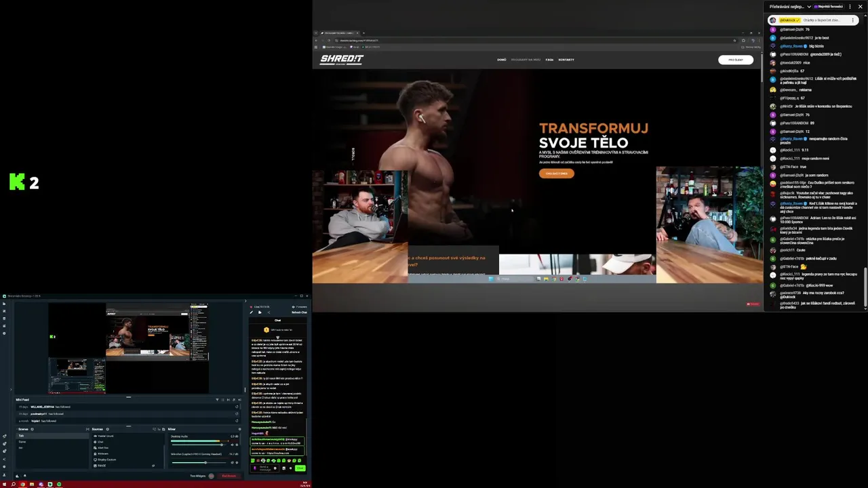868x488 pixels.
Task: Open File Explorer from the taskbar
Action: point(32,485)
